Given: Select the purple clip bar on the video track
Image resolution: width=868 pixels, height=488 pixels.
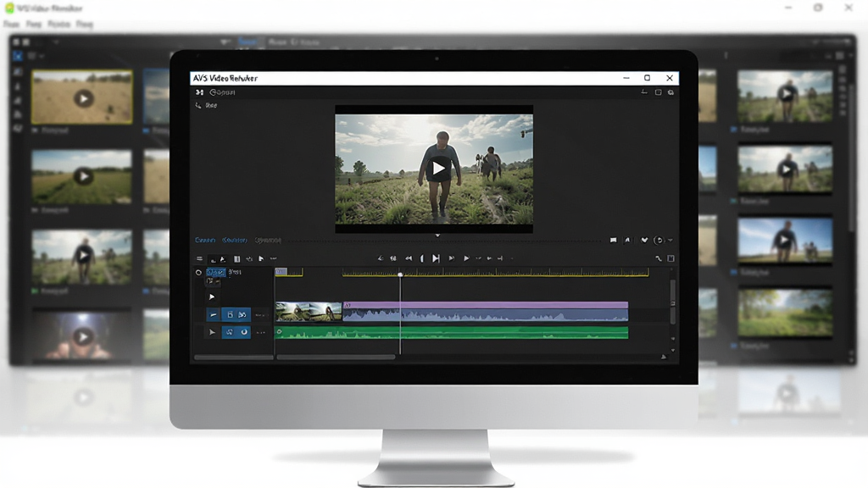Looking at the screenshot, I should (486, 305).
